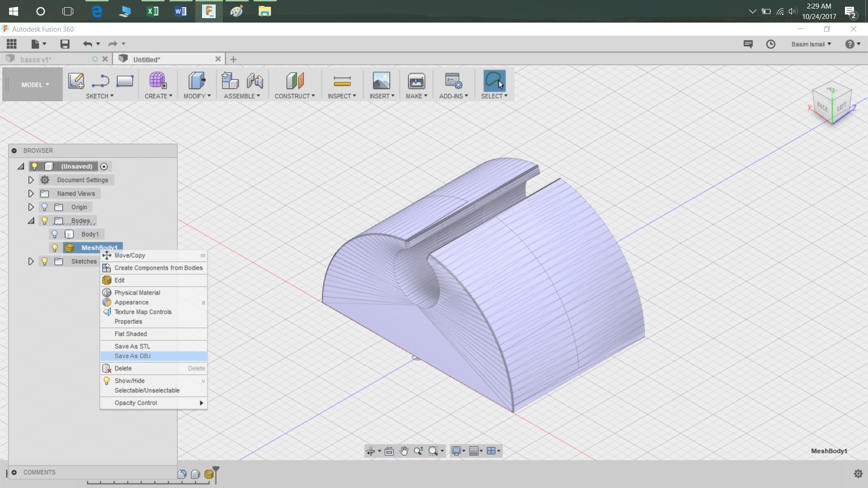The width and height of the screenshot is (868, 488).
Task: Click the Create Form purple icon
Action: [x=157, y=81]
